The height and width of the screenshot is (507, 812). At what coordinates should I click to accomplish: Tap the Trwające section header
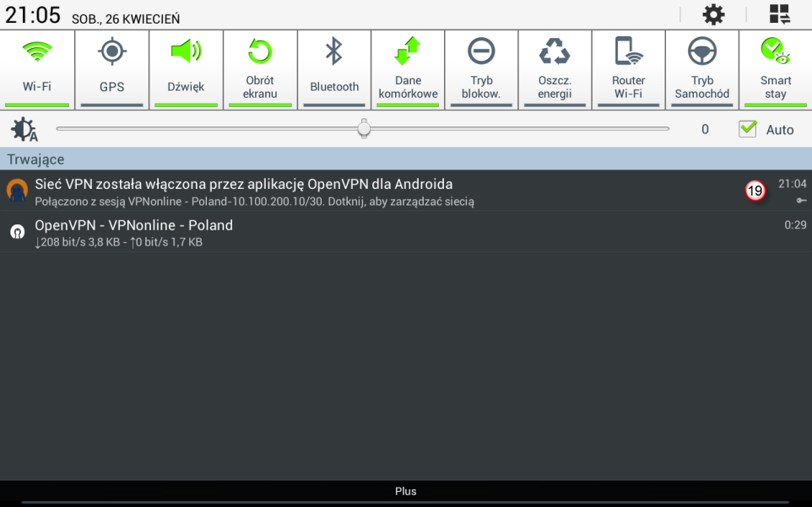pyautogui.click(x=406, y=159)
